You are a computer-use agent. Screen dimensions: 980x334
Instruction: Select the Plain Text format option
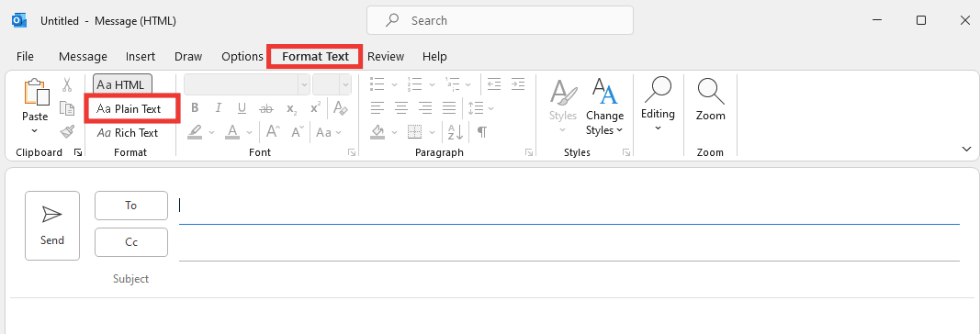(132, 108)
